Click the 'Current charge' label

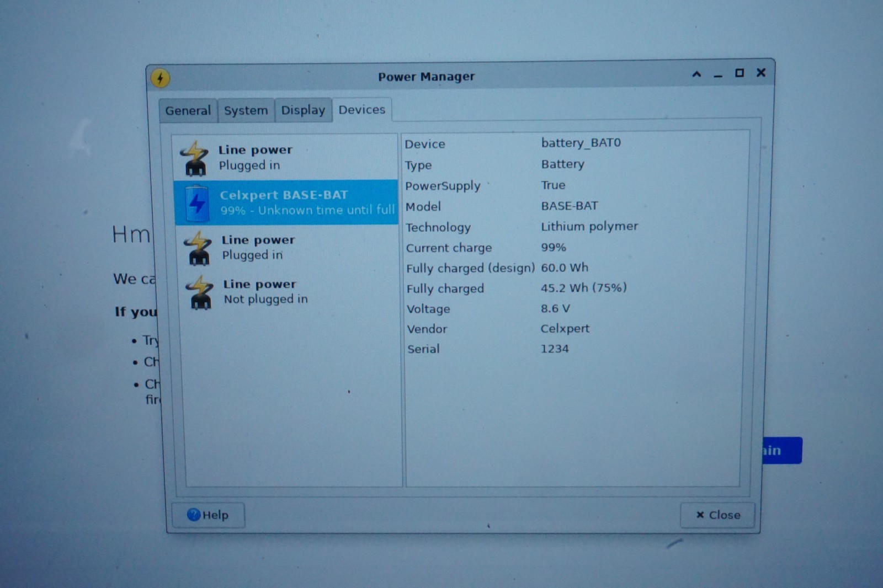click(x=449, y=248)
